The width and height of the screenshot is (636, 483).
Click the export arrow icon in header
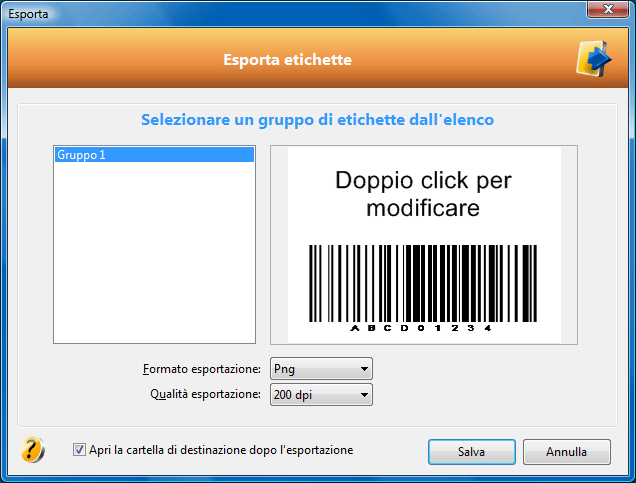593,59
